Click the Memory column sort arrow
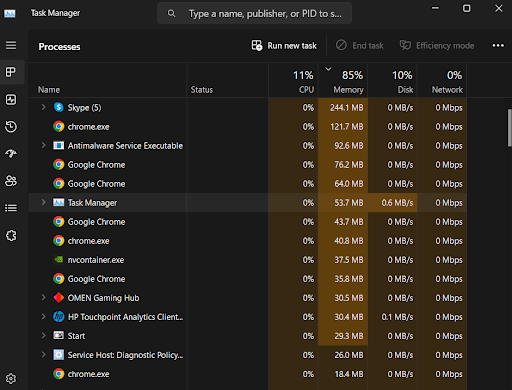This screenshot has height=390, width=512. [x=328, y=69]
